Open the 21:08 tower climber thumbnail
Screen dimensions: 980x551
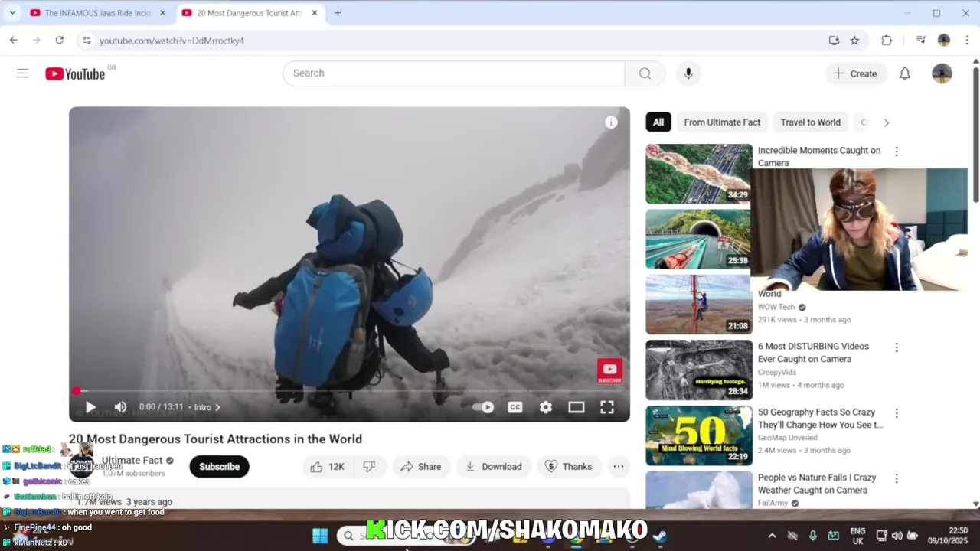(x=698, y=305)
